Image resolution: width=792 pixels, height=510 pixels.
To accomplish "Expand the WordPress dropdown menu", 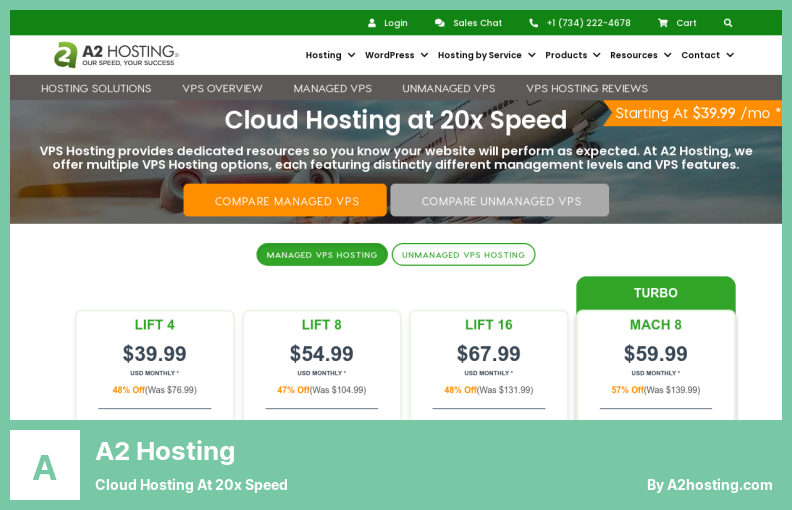I will tap(396, 55).
